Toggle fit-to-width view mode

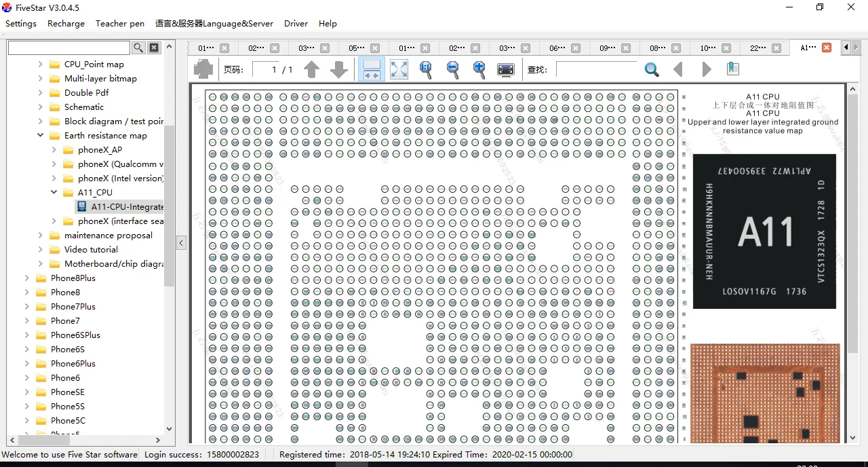(x=372, y=69)
